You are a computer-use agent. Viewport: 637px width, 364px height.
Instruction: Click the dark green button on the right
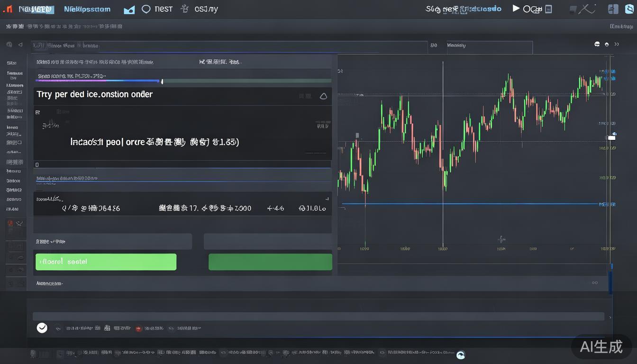[x=270, y=262]
